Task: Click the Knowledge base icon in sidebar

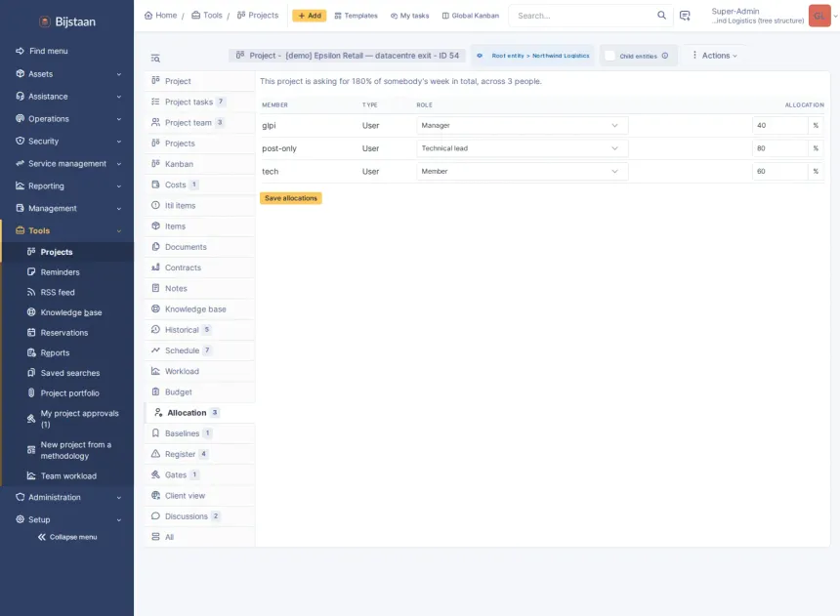Action: pos(31,312)
